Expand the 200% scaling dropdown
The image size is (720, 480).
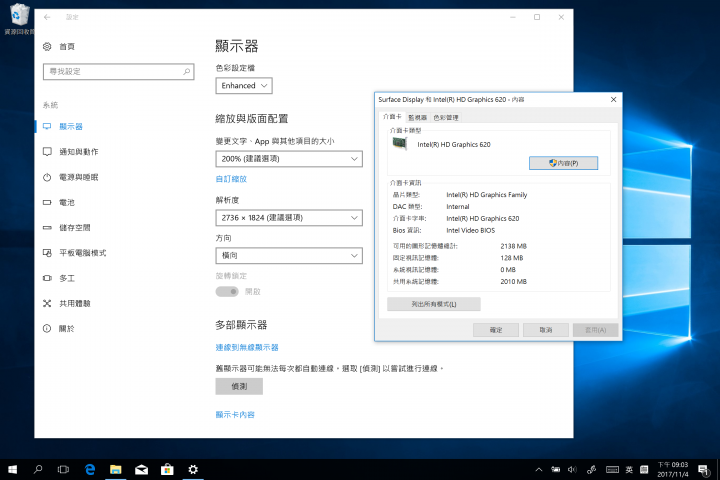coord(289,159)
